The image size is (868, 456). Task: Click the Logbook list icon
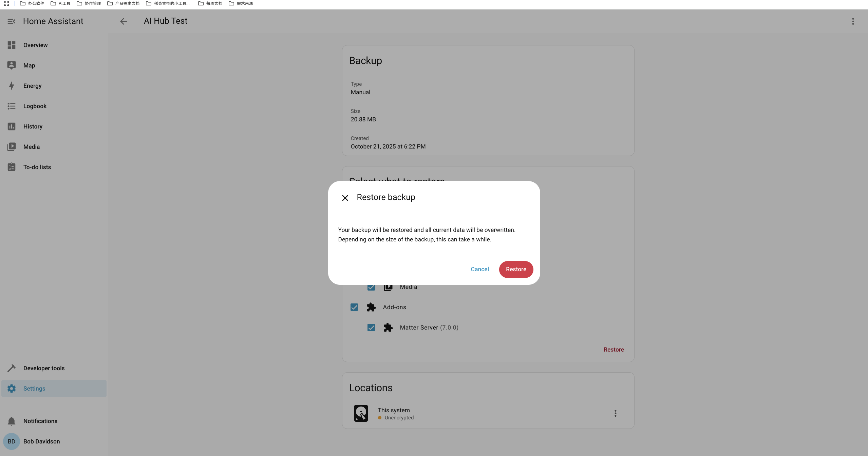tap(12, 106)
